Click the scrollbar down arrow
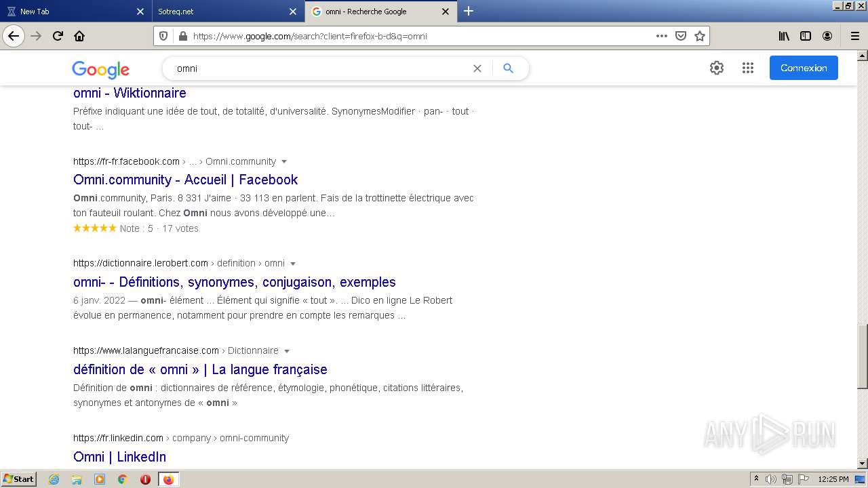This screenshot has height=488, width=868. pyautogui.click(x=862, y=464)
